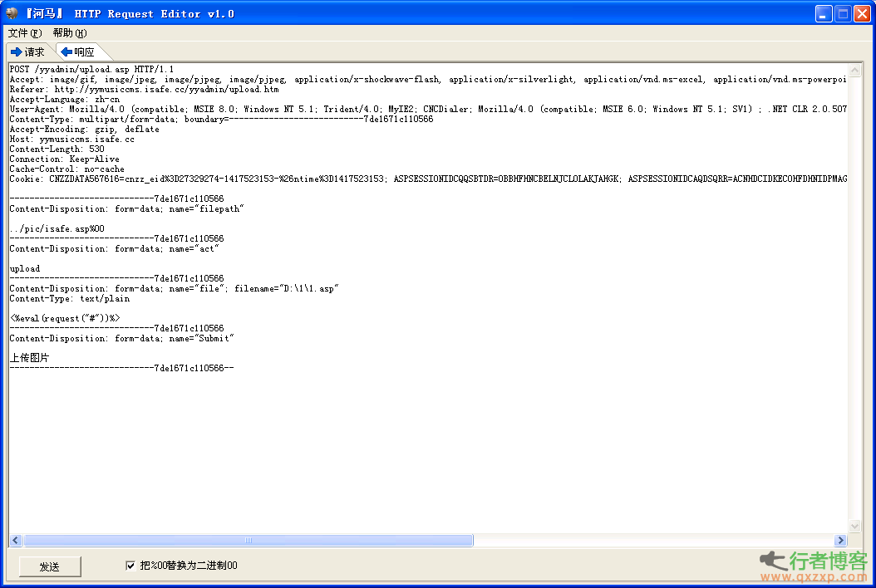Click the vertical scrollbar up arrow

tap(854, 71)
